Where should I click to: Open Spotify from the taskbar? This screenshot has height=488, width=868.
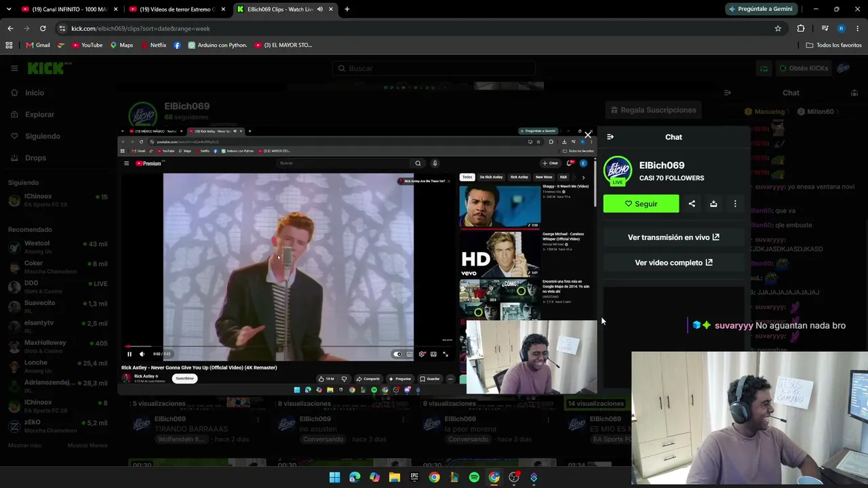pyautogui.click(x=474, y=477)
